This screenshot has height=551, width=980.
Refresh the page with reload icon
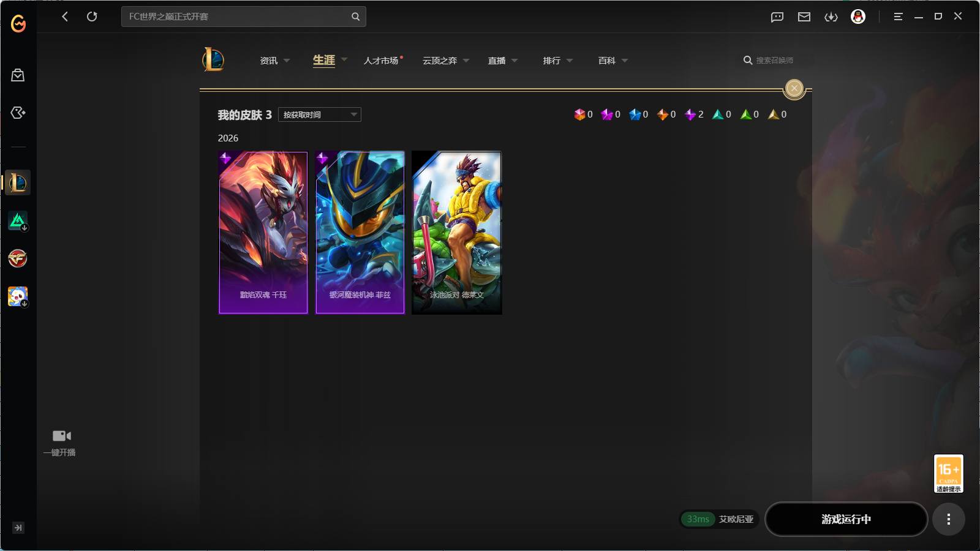click(x=92, y=17)
